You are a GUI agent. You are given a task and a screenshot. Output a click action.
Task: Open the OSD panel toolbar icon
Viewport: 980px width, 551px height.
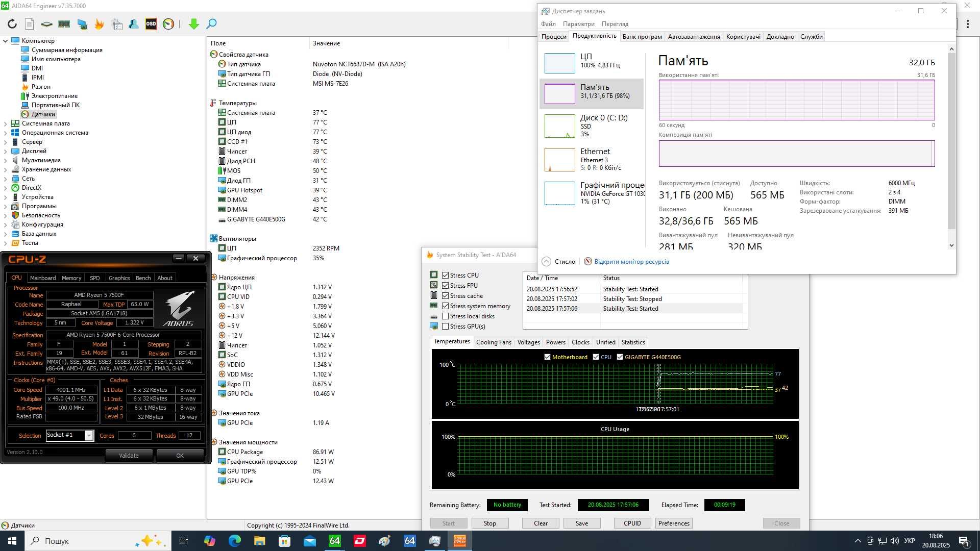[x=151, y=23]
